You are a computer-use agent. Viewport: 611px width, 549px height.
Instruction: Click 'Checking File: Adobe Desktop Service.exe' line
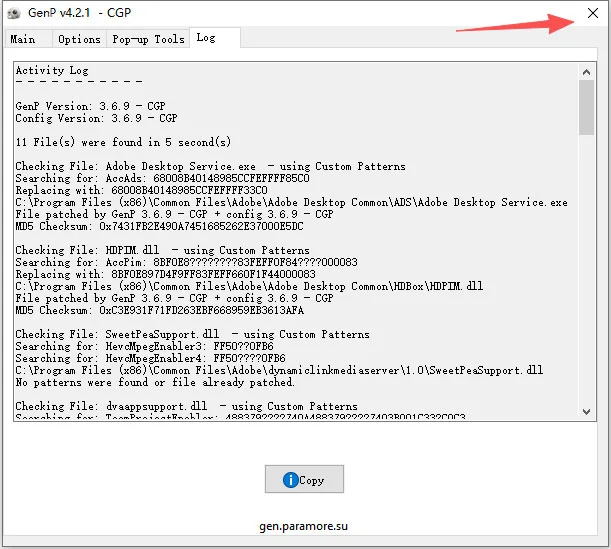click(x=210, y=166)
